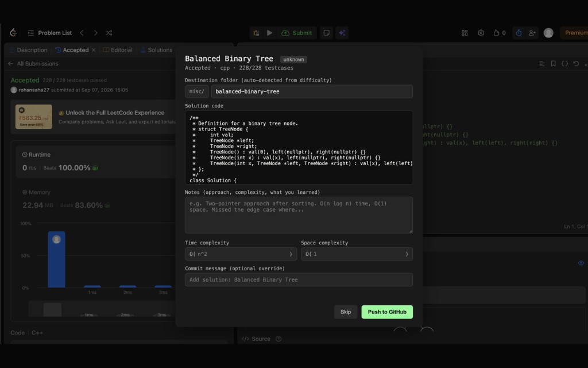This screenshot has width=588, height=368.
Task: Click the editor curly braces icon
Action: (564, 63)
